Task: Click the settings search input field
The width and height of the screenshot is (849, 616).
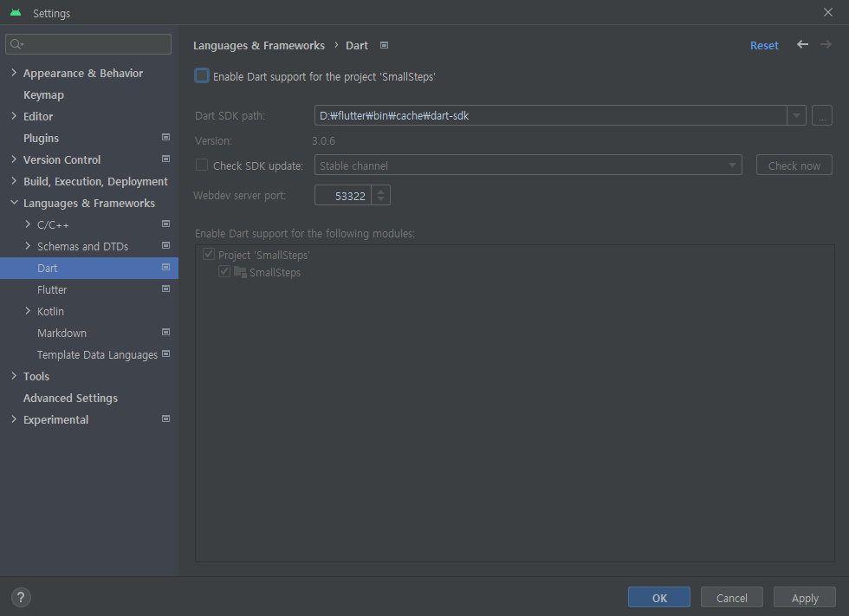Action: point(88,44)
